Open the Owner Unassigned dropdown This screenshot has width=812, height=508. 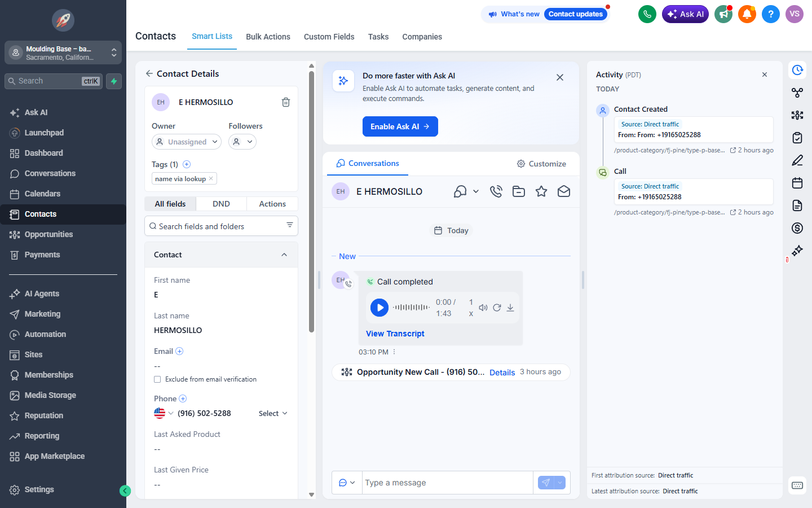186,142
